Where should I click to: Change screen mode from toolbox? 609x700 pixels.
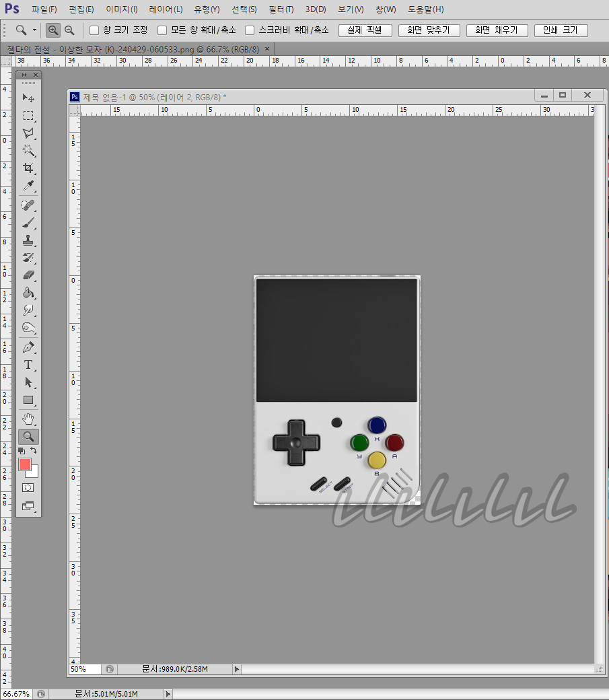28,505
